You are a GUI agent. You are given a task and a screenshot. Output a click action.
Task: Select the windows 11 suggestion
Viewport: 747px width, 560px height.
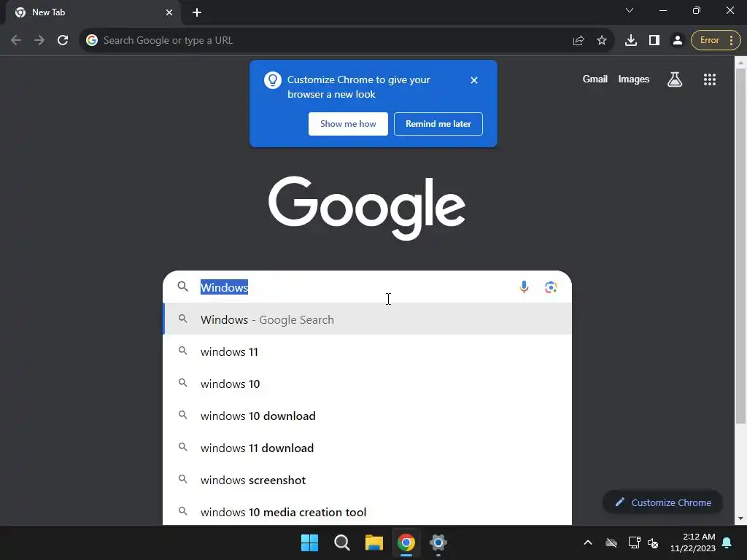368,351
